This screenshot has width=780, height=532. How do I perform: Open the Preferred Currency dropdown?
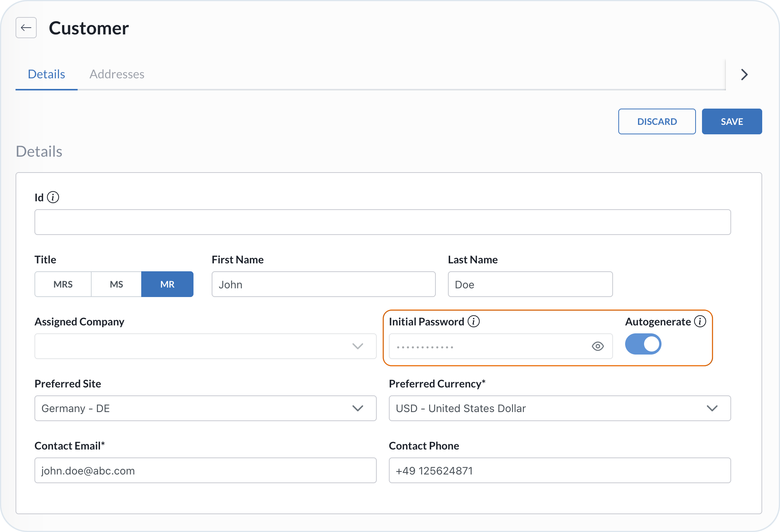pos(560,408)
